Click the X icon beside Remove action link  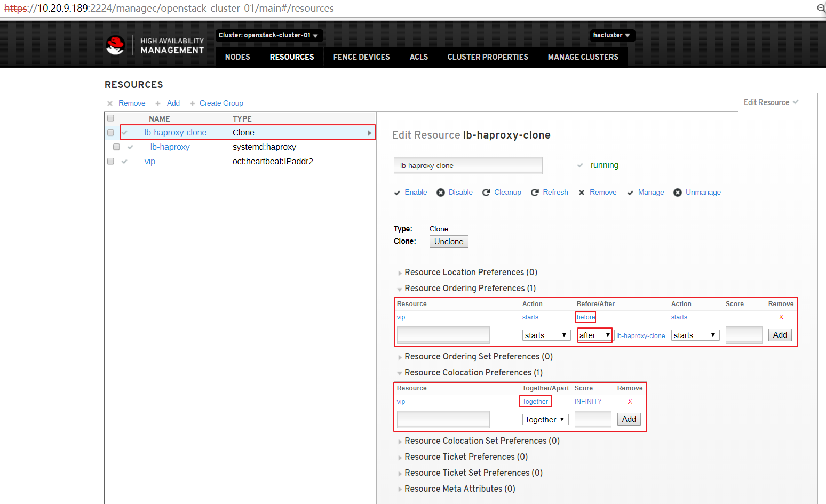tap(582, 193)
